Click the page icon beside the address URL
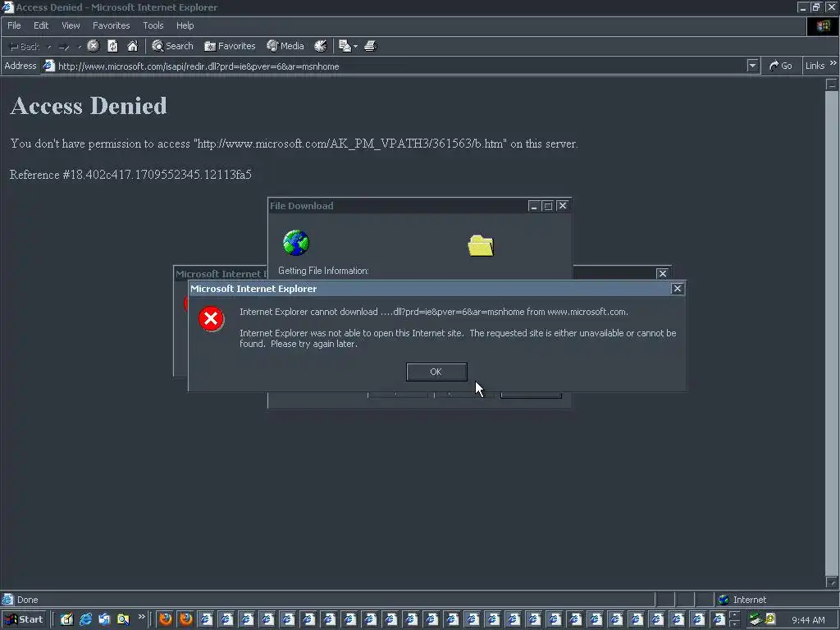The height and width of the screenshot is (630, 840). 48,66
